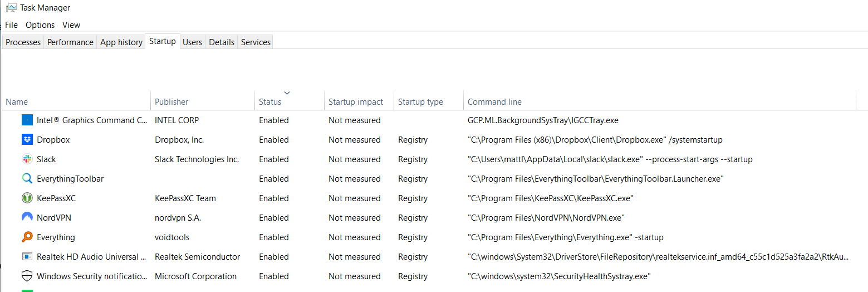
Task: Go to the Services tab
Action: pyautogui.click(x=256, y=42)
